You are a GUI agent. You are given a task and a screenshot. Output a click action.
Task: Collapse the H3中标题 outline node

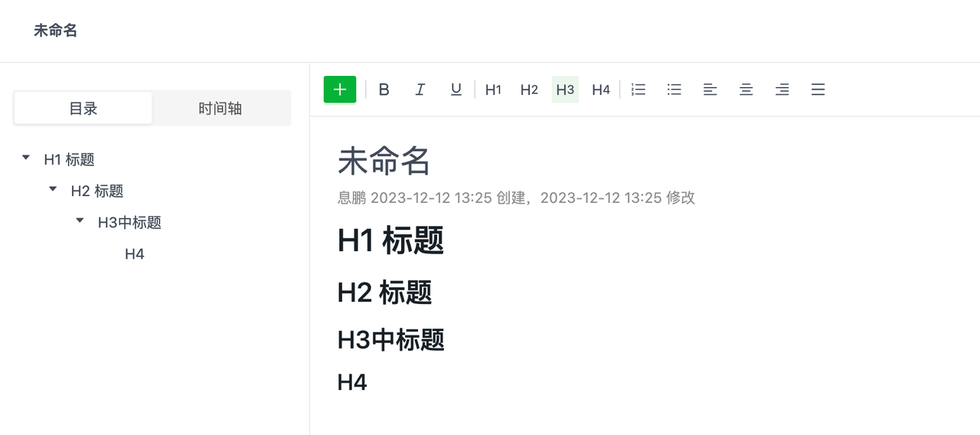pos(80,221)
